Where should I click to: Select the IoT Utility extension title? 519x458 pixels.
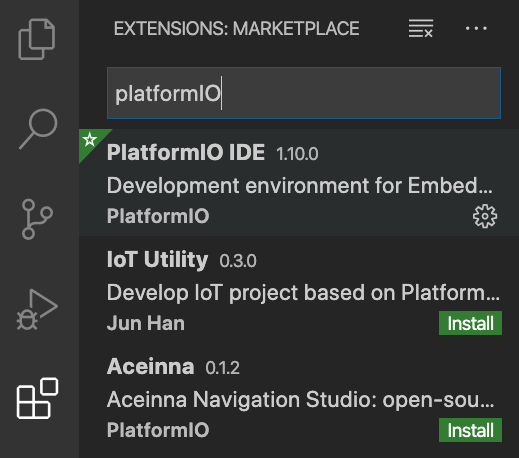pyautogui.click(x=157, y=260)
